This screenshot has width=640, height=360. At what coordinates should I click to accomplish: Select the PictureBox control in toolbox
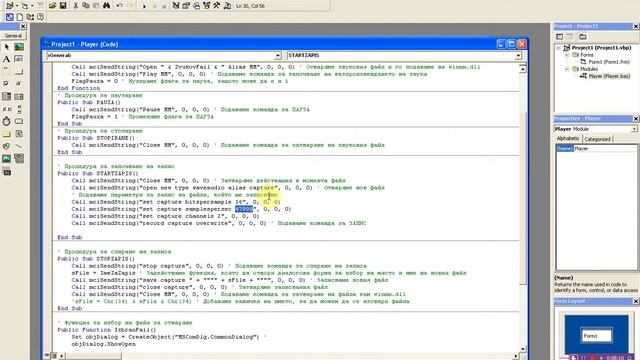19,47
